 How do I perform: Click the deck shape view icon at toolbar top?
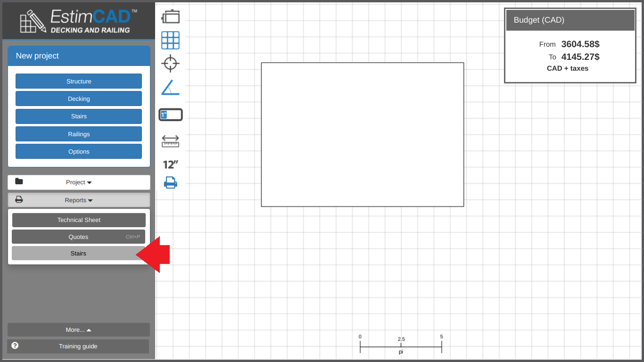(170, 16)
